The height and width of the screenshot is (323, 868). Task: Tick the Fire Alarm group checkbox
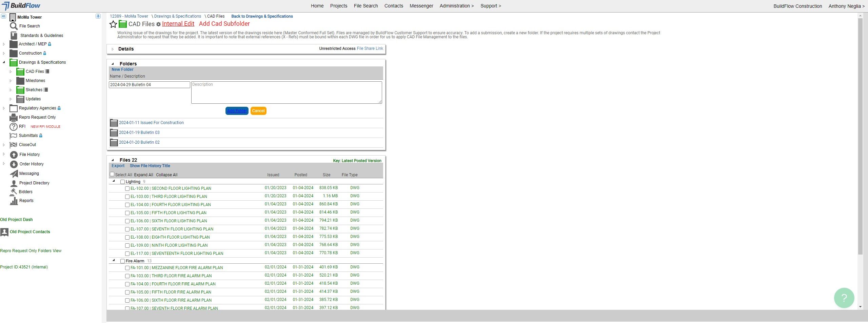[x=122, y=261]
